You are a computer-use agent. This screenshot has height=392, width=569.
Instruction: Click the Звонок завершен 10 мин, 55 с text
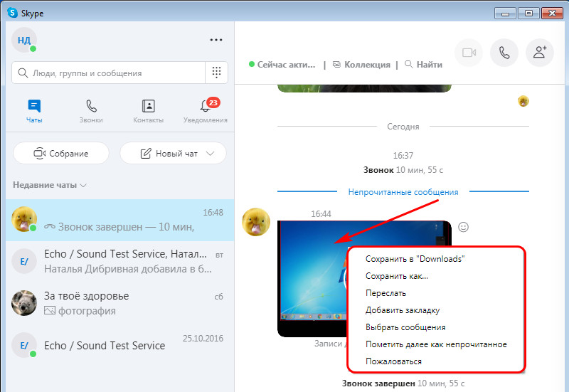tap(403, 383)
